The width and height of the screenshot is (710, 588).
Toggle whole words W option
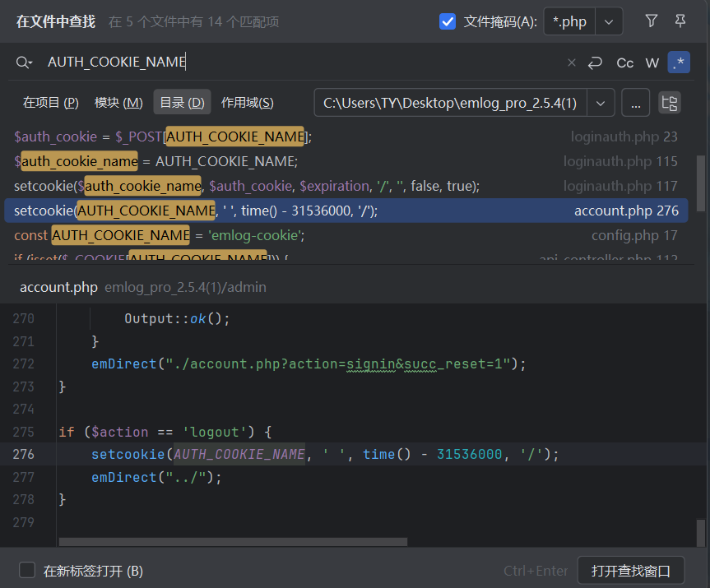pos(652,63)
